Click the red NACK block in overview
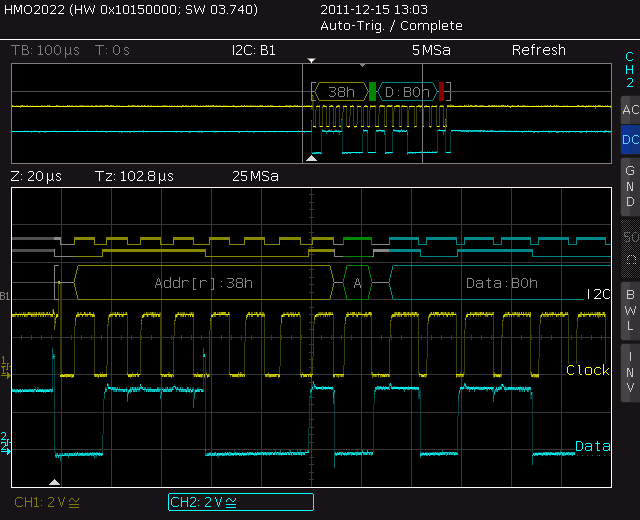The width and height of the screenshot is (640, 520). point(441,91)
